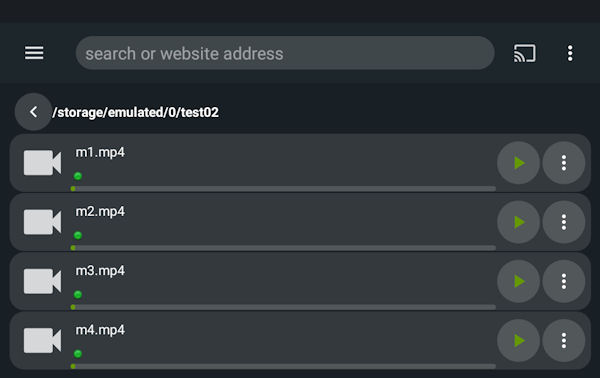Go back from the test02 folder
Viewport: 600px width, 378px height.
[x=33, y=112]
